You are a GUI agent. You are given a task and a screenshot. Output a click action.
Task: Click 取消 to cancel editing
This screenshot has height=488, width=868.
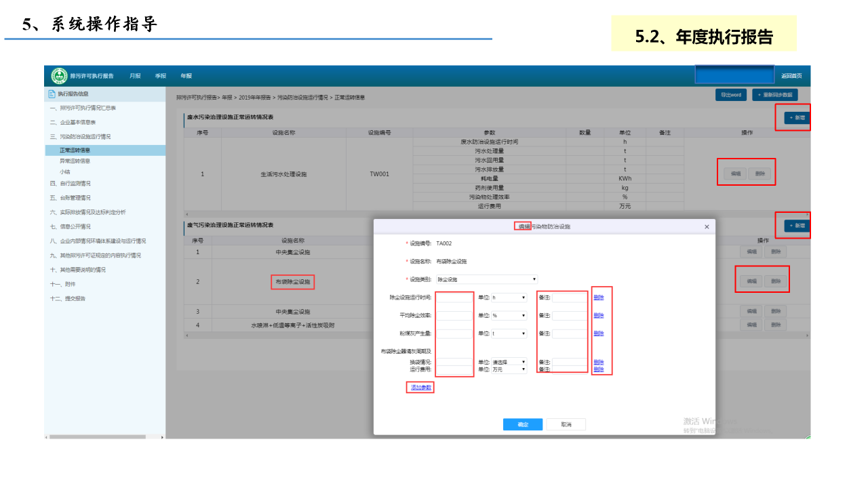tap(566, 424)
